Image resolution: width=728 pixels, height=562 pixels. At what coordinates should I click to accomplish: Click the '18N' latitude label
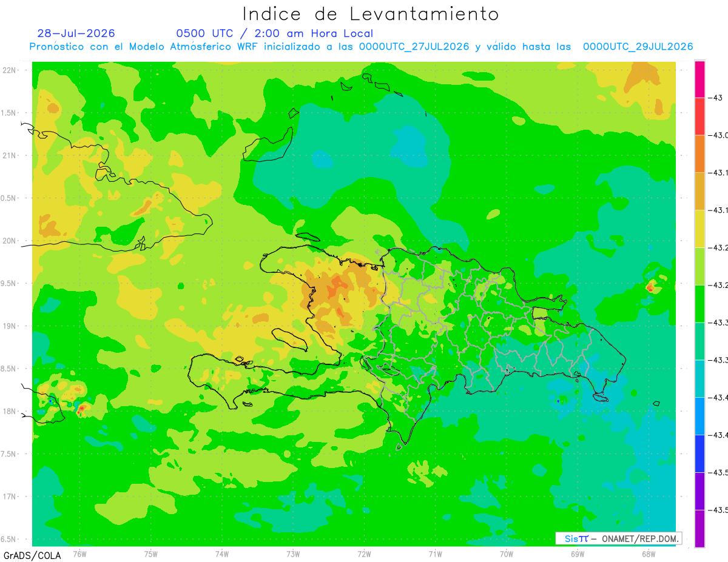(10, 411)
